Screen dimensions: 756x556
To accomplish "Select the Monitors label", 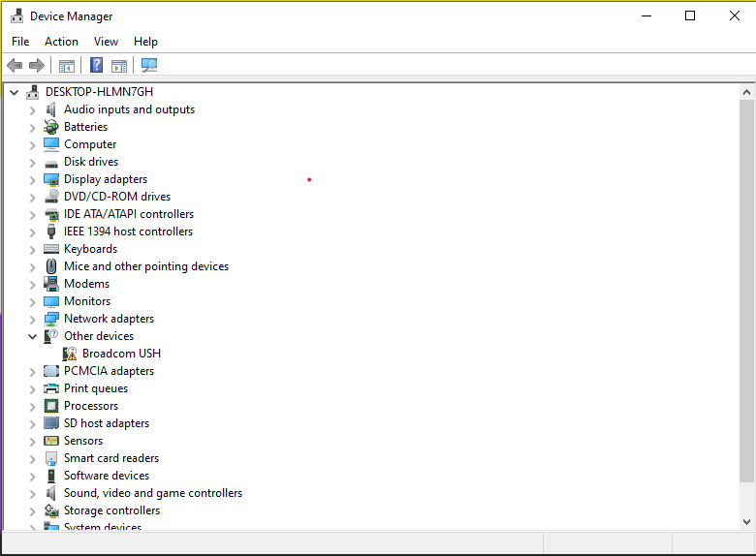I will coord(87,301).
